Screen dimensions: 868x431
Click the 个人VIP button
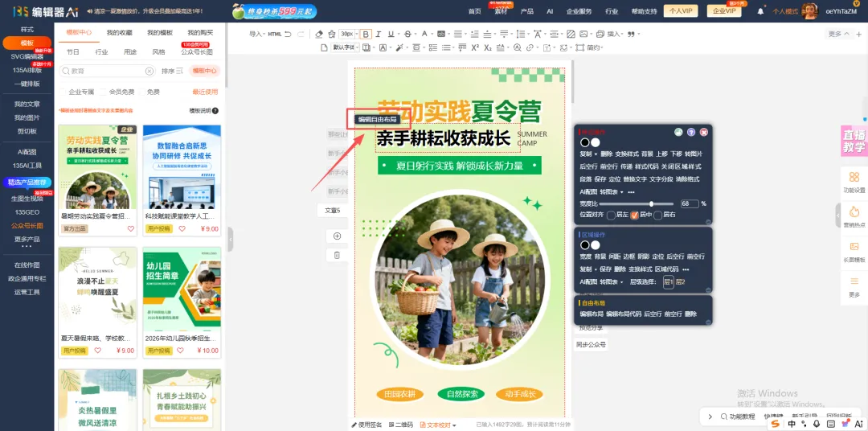click(681, 10)
